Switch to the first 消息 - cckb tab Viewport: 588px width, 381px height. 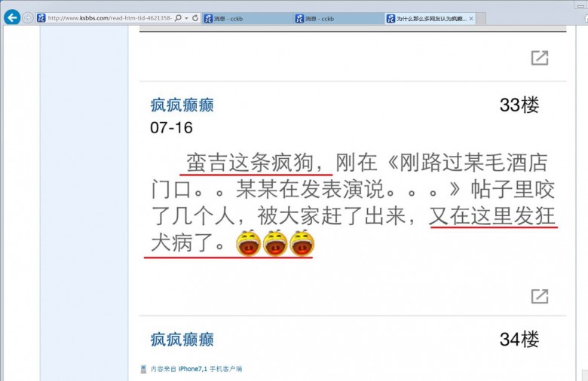click(248, 19)
